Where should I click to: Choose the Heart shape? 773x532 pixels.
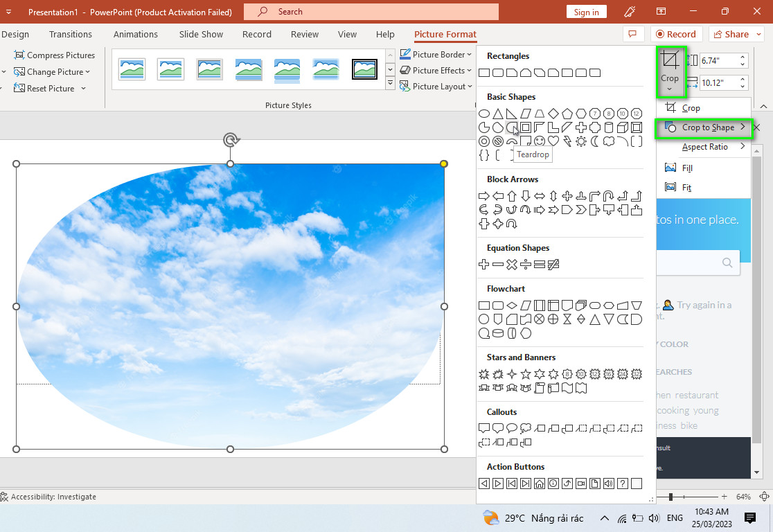[x=553, y=141]
